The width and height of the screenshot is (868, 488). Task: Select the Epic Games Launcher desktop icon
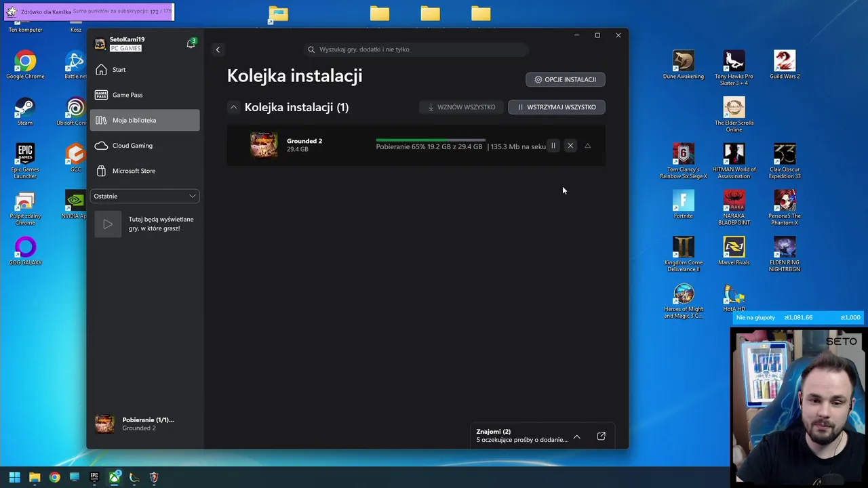(25, 161)
